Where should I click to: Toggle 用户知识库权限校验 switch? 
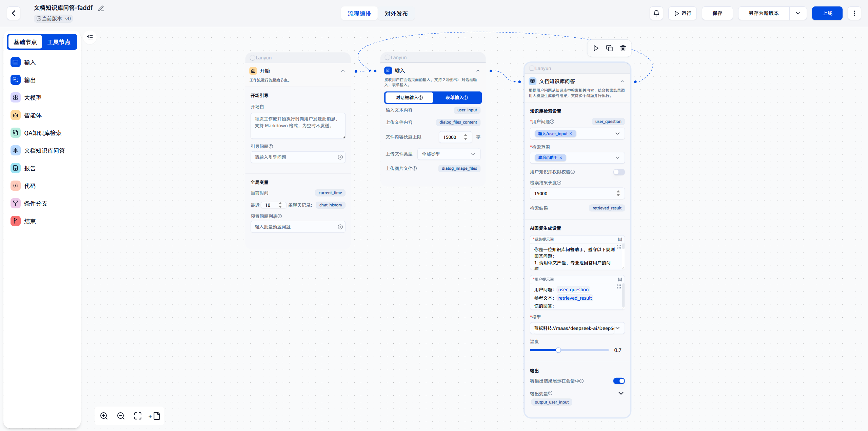(618, 172)
